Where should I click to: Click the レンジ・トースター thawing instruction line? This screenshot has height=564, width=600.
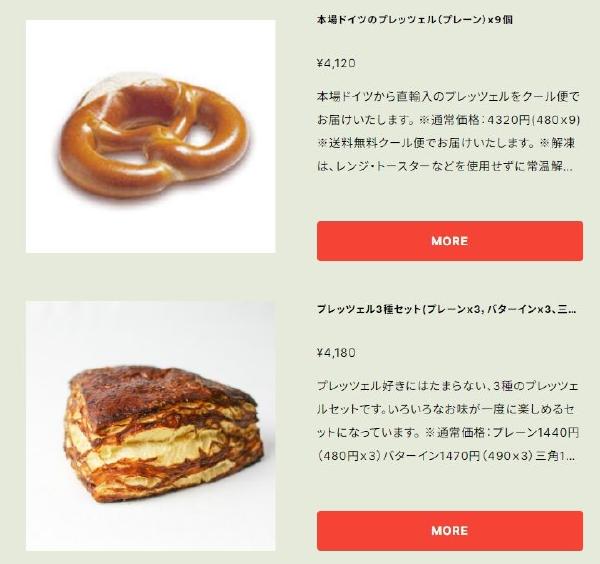tap(445, 166)
